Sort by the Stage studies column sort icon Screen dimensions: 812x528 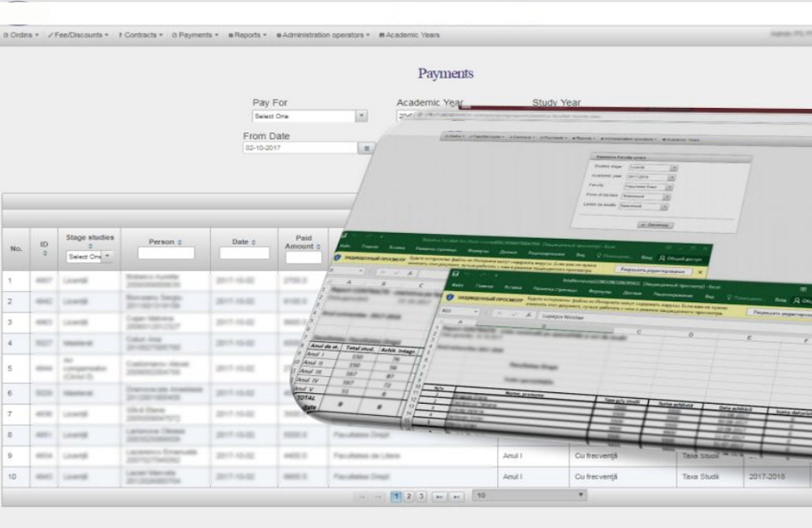pos(90,246)
